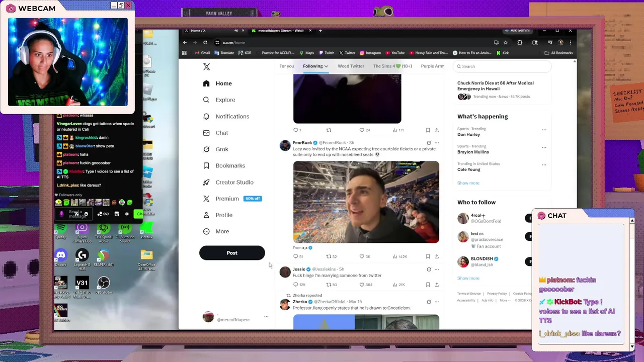
Task: Repost Jessie's post
Action: click(331, 285)
